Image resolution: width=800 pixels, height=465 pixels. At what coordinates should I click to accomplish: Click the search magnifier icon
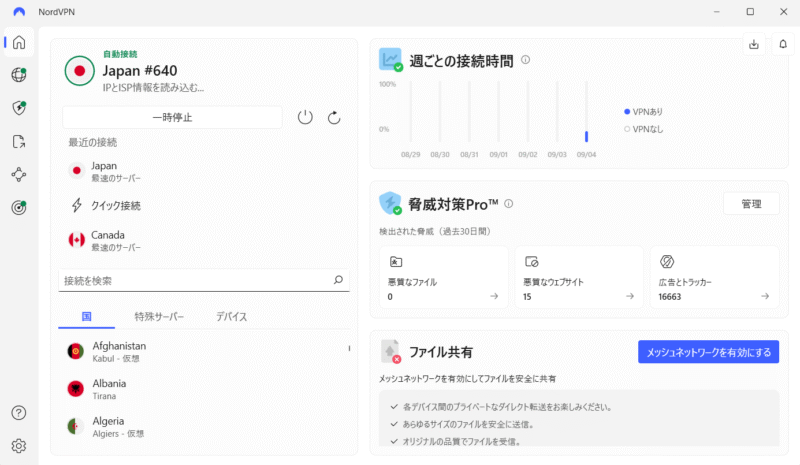coord(338,280)
